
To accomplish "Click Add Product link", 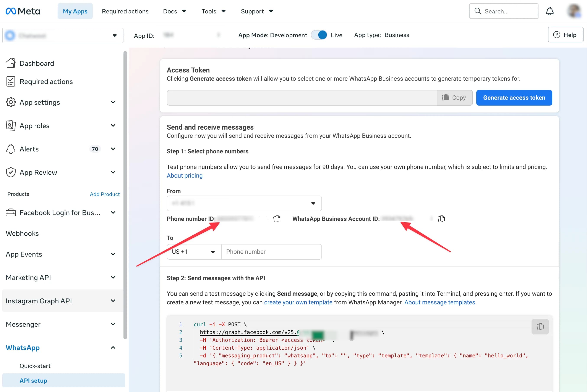I will 105,194.
